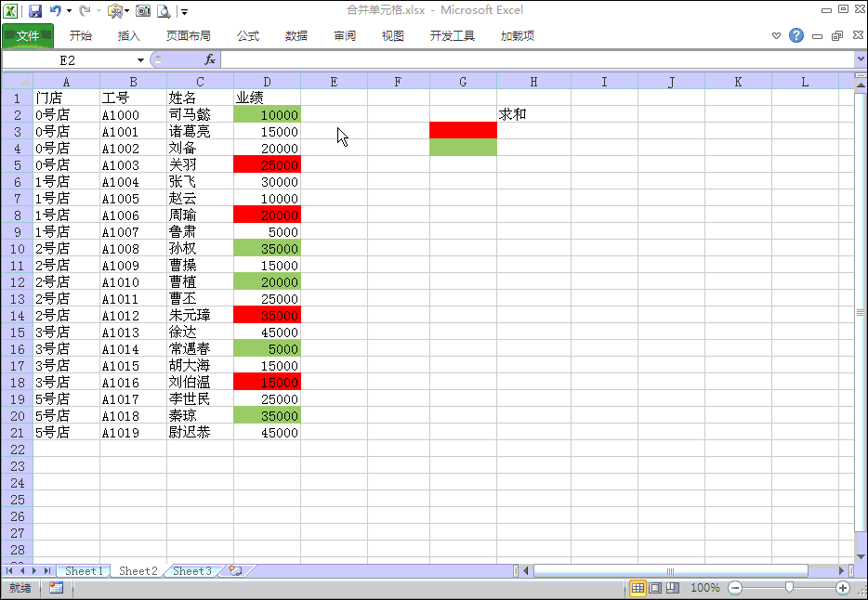Open the Redo history dropdown arrow
Image resolution: width=868 pixels, height=600 pixels.
pos(99,10)
